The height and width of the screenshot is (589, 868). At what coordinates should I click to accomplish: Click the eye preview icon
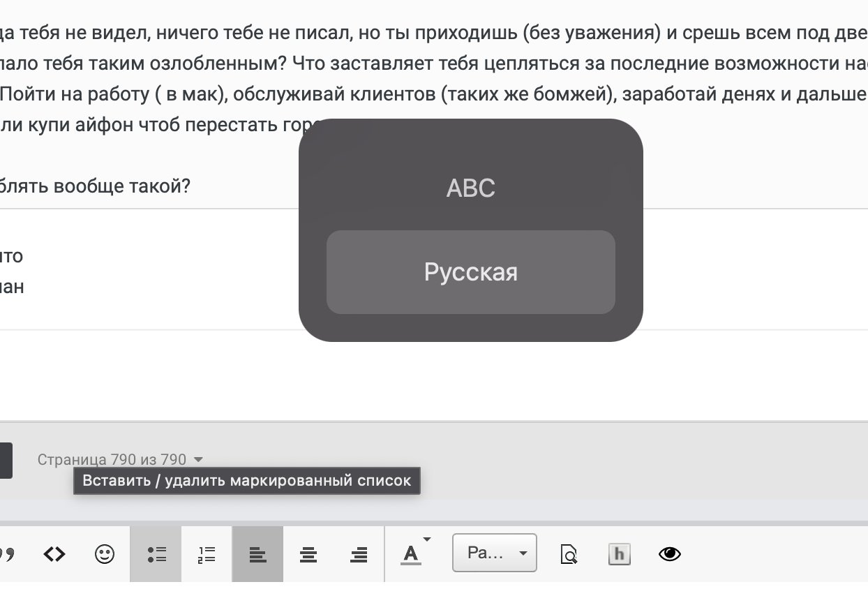(669, 553)
